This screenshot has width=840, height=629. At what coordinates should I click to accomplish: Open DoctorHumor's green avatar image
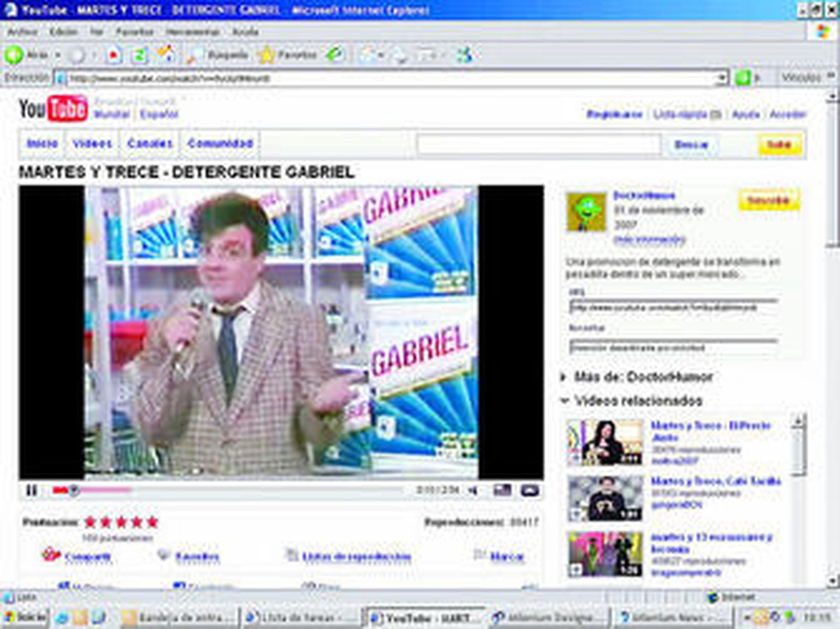coord(586,211)
